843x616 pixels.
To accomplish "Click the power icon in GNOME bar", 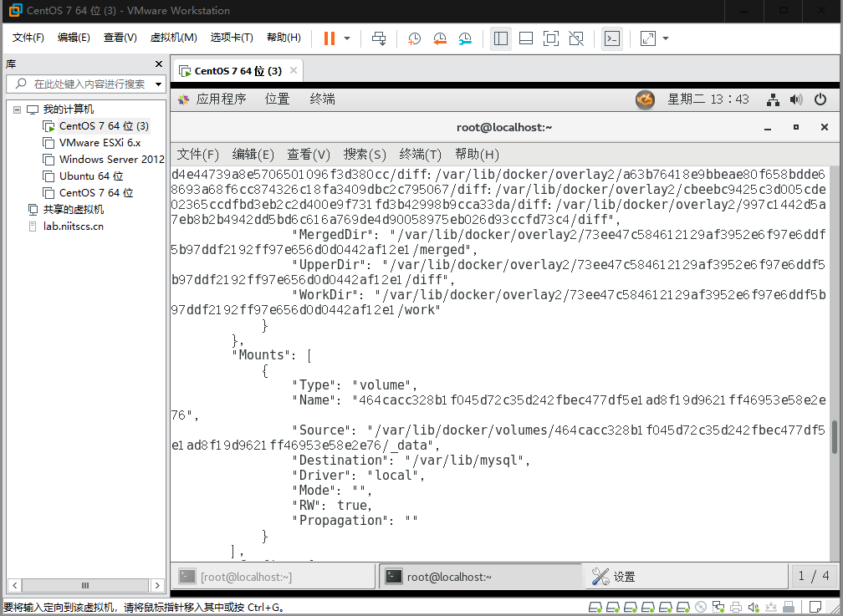I will [x=820, y=99].
